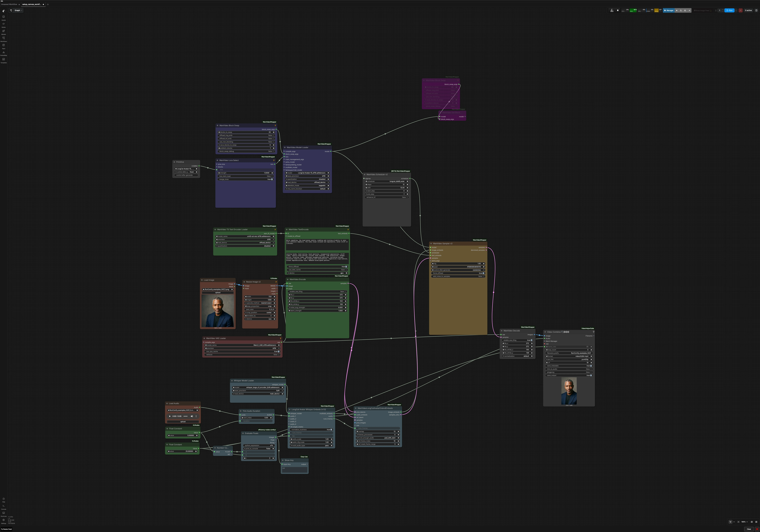This screenshot has width=760, height=532.
Task: Open the Templates sidebar panel
Action: [x=4, y=60]
